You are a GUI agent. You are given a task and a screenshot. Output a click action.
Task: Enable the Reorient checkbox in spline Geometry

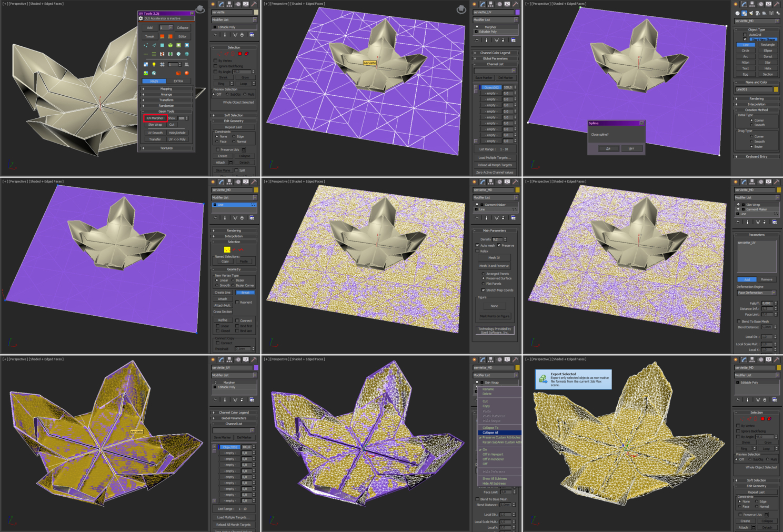coord(237,303)
